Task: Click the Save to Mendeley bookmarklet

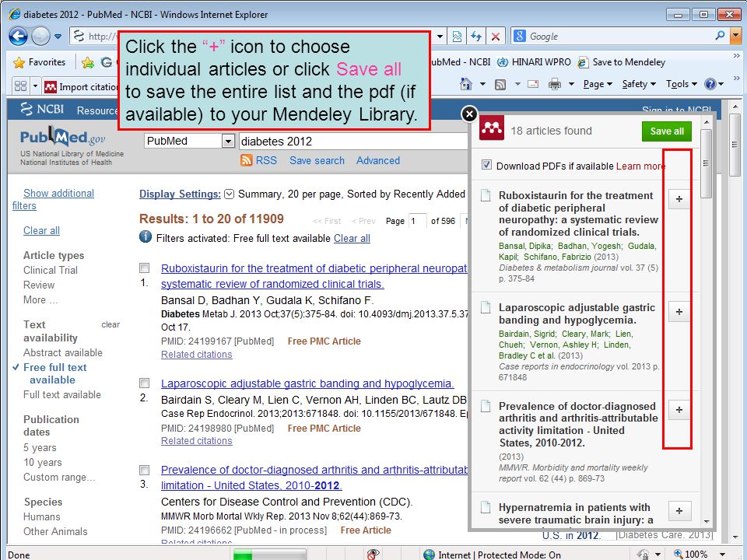Action: 621,62
